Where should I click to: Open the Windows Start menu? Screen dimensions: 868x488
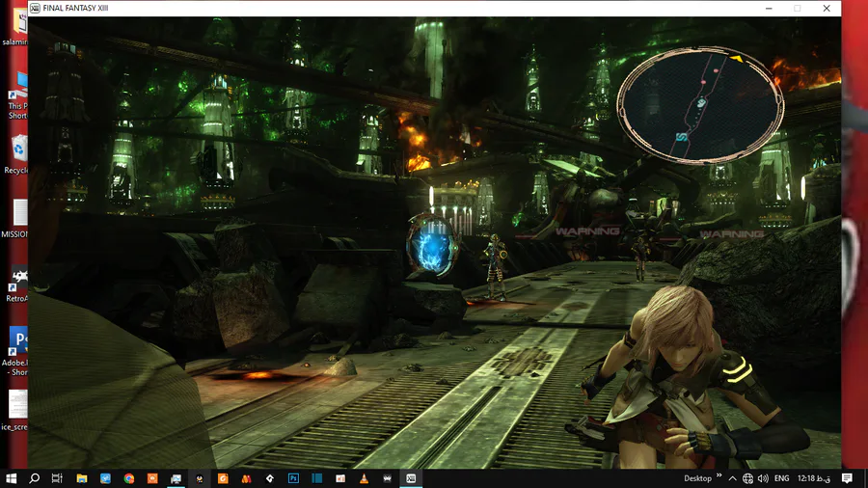click(x=11, y=478)
